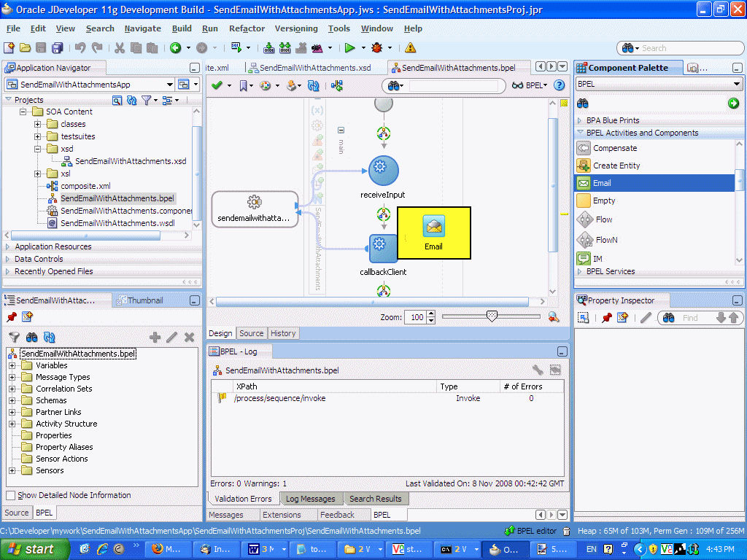
Task: Open the BPEL palette category dropdown
Action: [x=737, y=84]
